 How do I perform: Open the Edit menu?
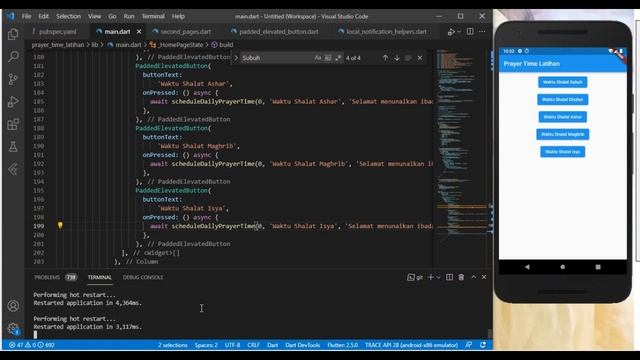44,16
